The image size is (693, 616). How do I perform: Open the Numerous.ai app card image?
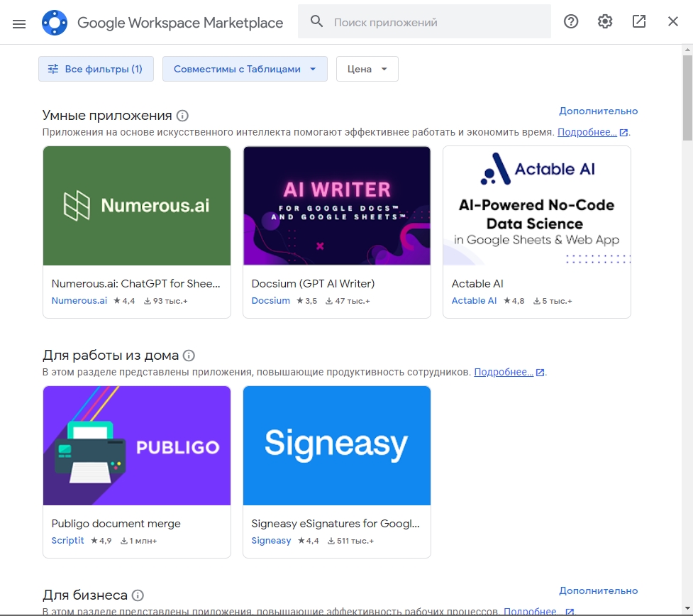(x=137, y=206)
